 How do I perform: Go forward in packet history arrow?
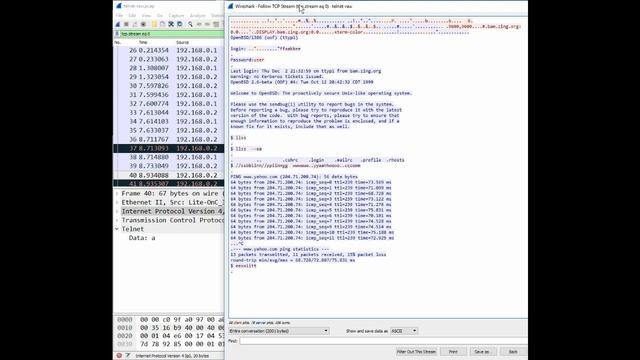(x=207, y=24)
